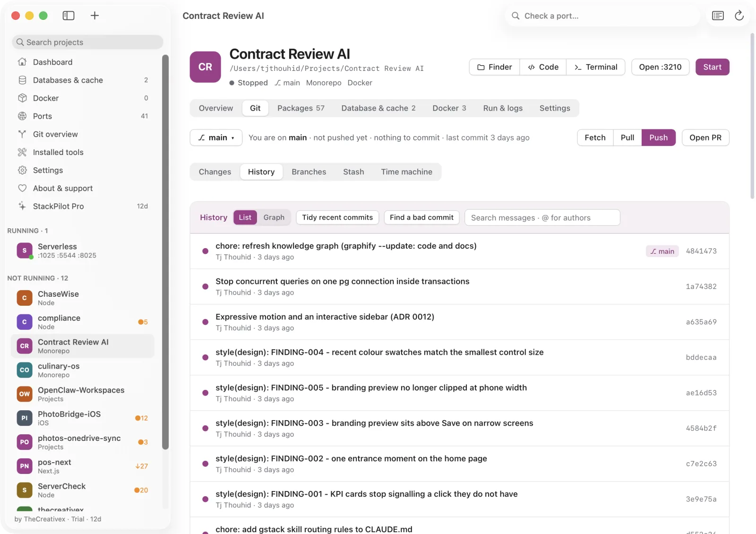
Task: Click the photos-onedrive-sync PO avatar
Action: [25, 442]
